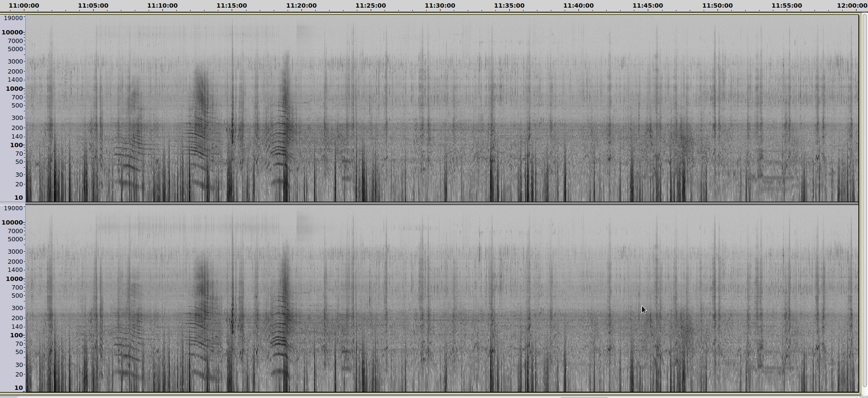Click 10 label on bottom channel frequency scale
868x398 pixels.
click(x=18, y=388)
